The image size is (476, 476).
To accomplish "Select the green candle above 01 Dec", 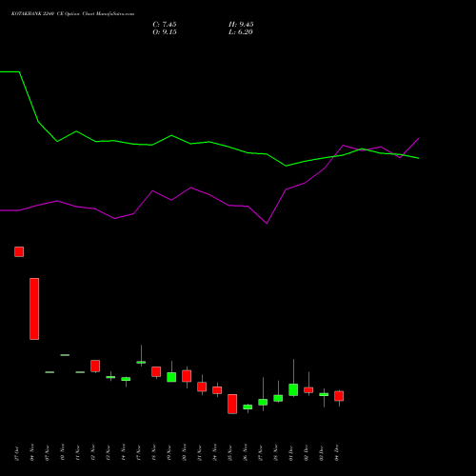I will tap(293, 389).
